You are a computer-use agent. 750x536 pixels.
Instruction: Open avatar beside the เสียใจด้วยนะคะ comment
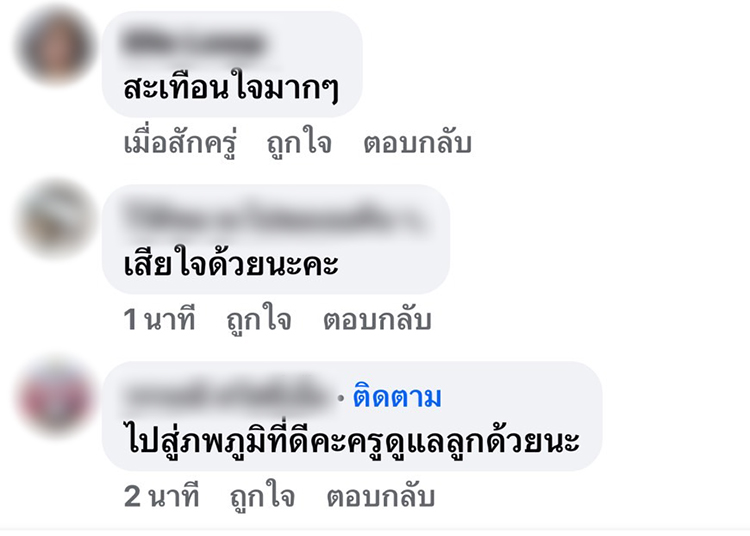[x=56, y=219]
